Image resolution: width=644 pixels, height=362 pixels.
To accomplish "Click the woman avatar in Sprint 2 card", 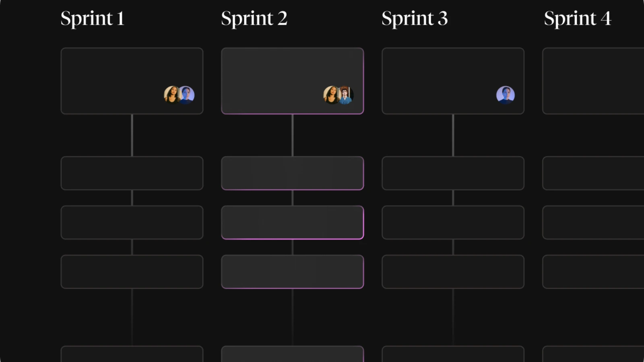I will coord(332,95).
